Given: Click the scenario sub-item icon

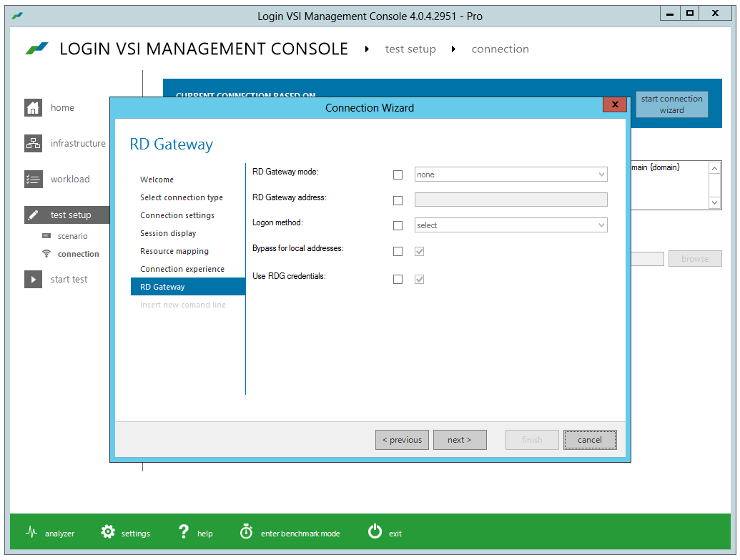Looking at the screenshot, I should [46, 235].
